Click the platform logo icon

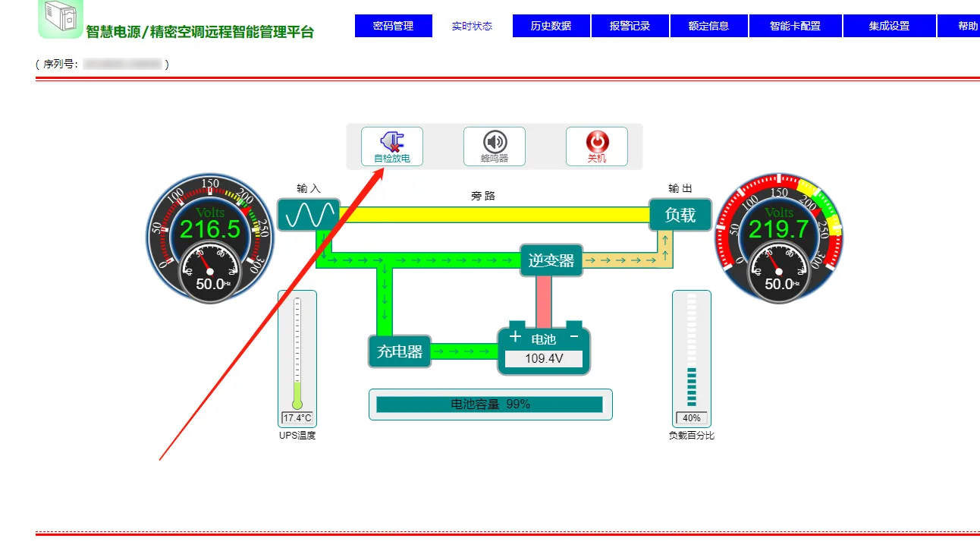point(60,19)
